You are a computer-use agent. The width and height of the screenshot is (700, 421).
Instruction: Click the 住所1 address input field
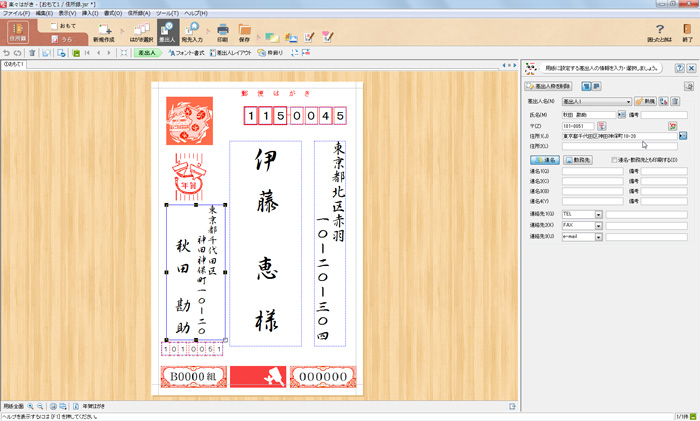point(620,136)
